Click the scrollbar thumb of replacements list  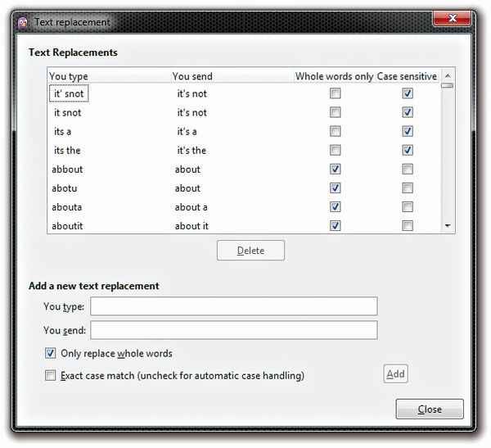point(447,86)
